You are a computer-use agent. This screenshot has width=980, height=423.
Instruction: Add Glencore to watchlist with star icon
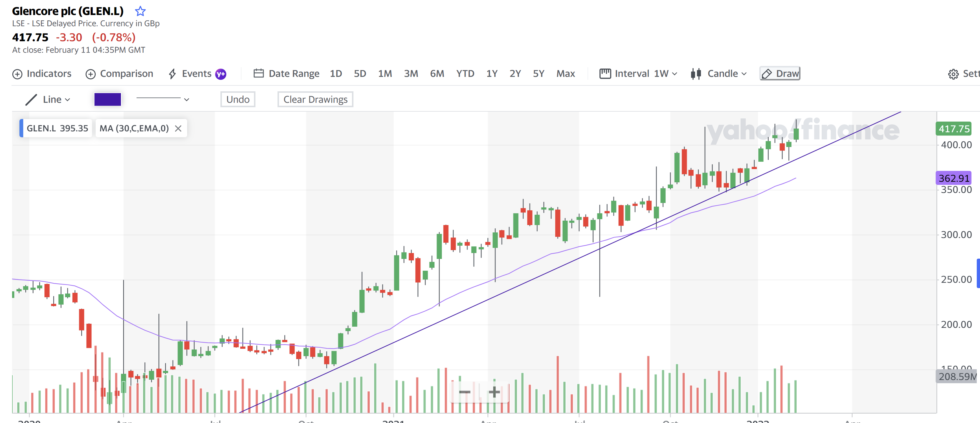click(140, 11)
